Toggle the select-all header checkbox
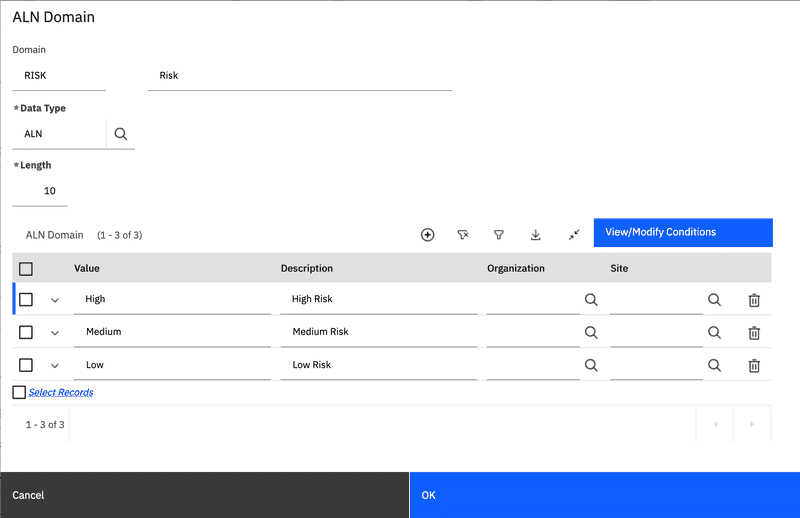The image size is (800, 518). (x=26, y=268)
